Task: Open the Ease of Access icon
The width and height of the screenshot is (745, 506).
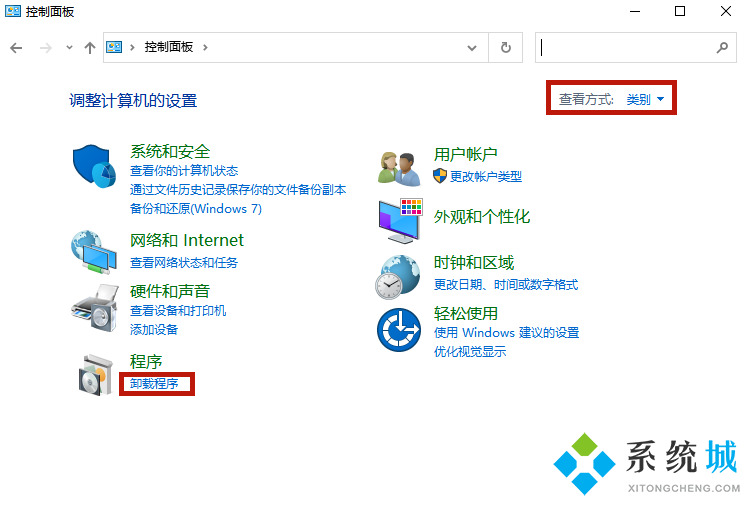Action: (x=400, y=329)
